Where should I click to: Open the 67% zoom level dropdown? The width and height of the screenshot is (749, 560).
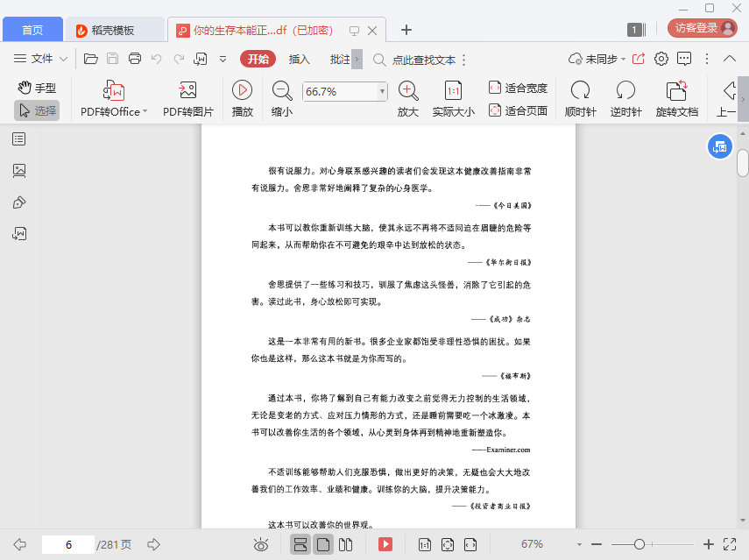tap(579, 544)
